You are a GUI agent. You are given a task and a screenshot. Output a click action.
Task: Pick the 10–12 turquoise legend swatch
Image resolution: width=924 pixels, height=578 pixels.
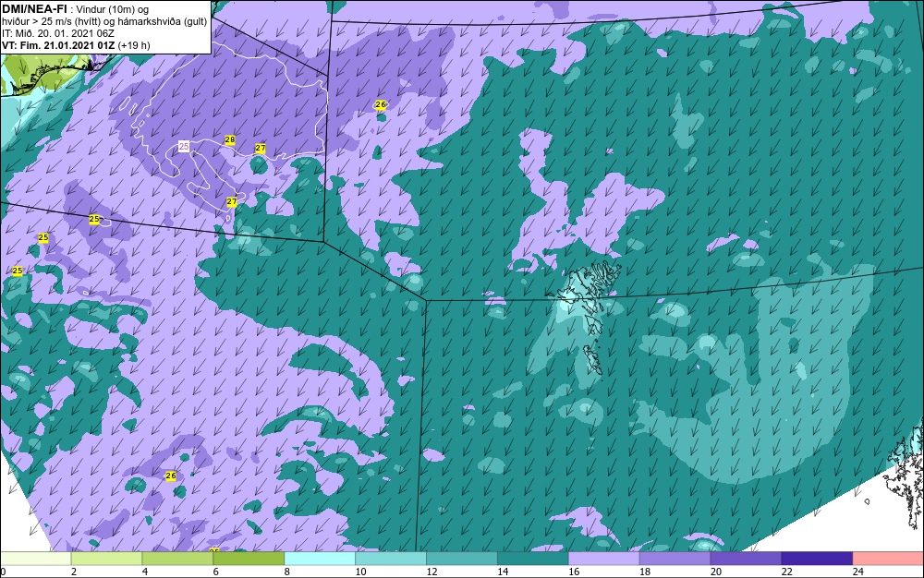(x=391, y=559)
